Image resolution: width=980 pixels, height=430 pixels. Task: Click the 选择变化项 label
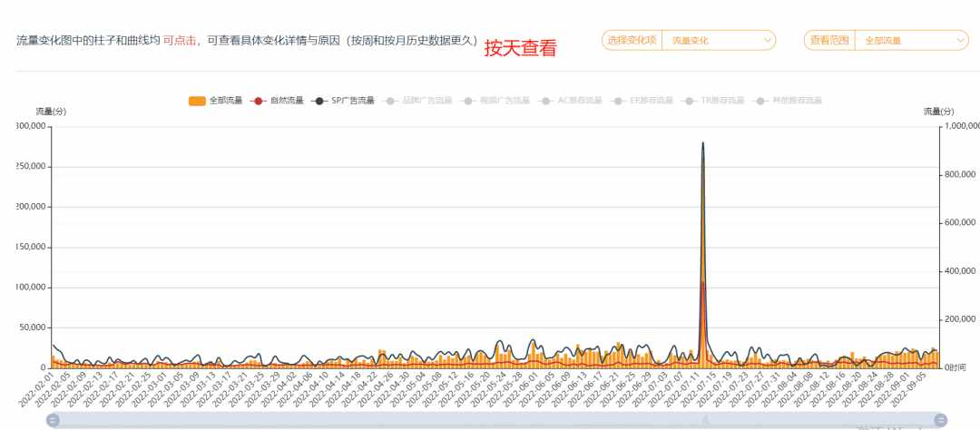coord(632,40)
